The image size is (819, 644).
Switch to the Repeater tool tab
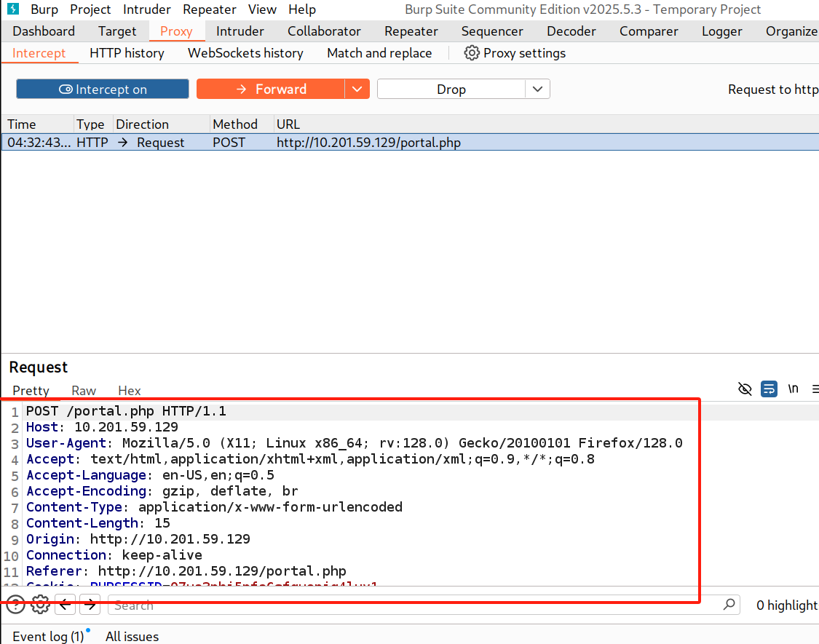[411, 31]
